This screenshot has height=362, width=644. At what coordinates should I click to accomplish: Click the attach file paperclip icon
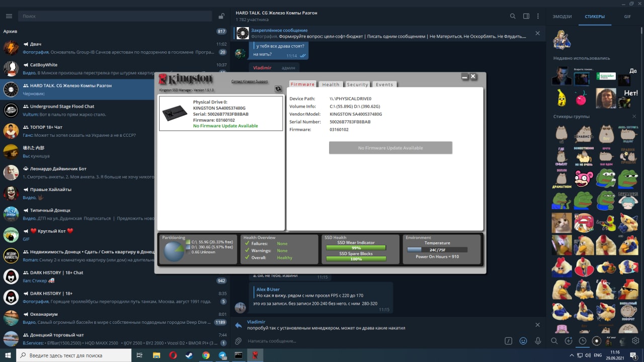tap(238, 341)
